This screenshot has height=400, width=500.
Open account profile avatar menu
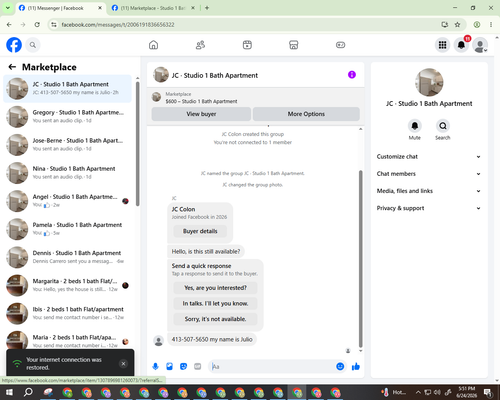coord(480,45)
